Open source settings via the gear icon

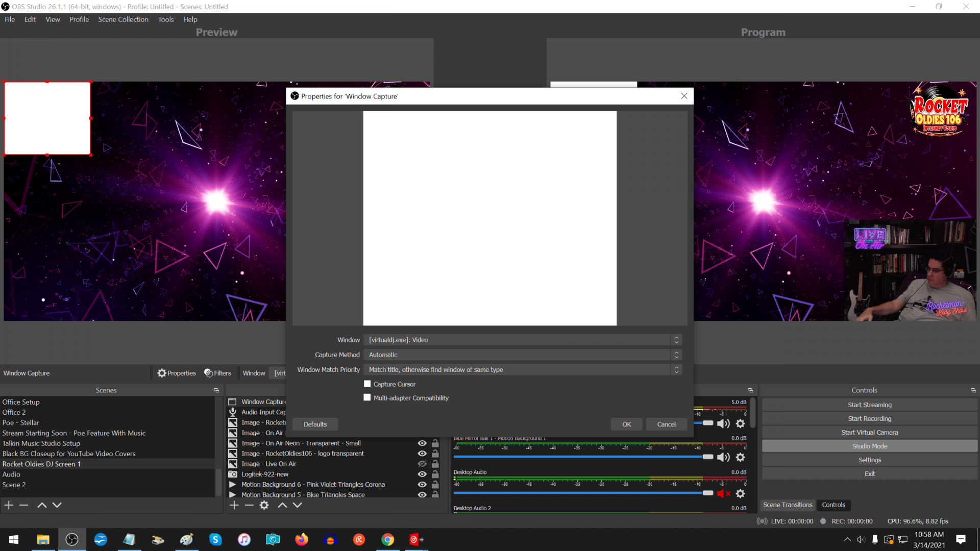pyautogui.click(x=264, y=505)
